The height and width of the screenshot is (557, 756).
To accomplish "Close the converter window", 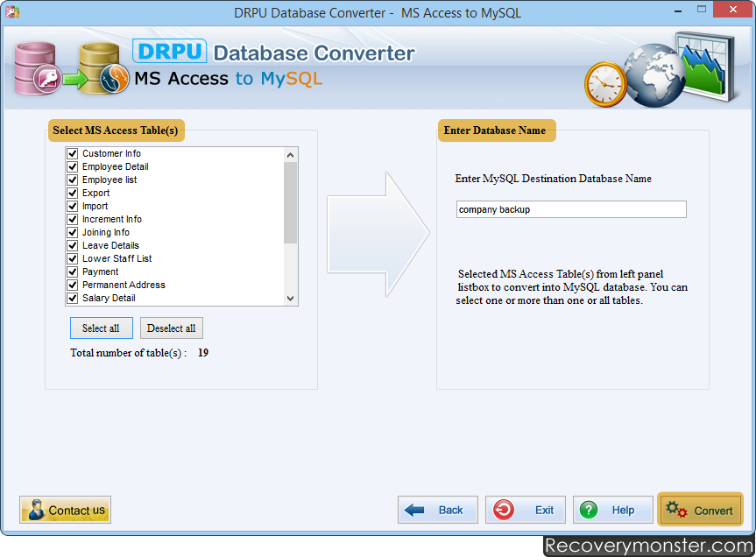I will (733, 10).
